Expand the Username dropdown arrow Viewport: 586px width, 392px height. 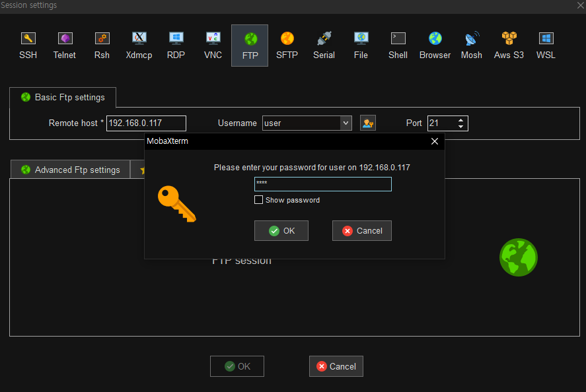346,123
